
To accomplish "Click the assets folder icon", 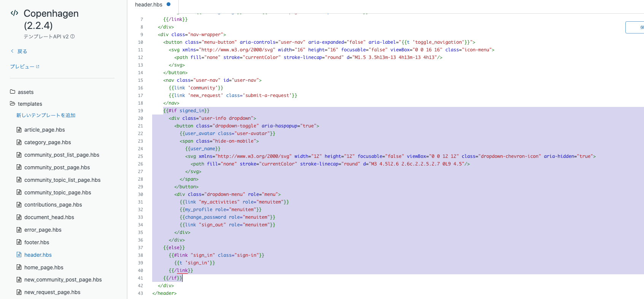I will (13, 92).
